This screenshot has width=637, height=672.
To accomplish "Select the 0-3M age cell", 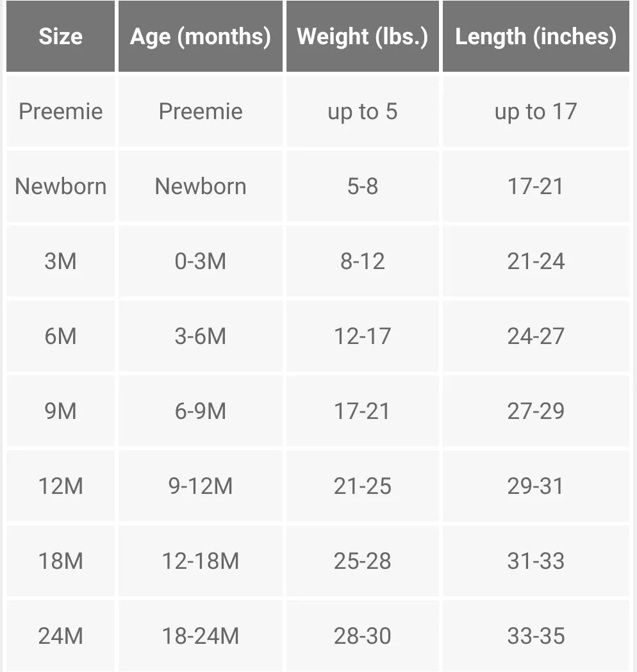I will [200, 261].
